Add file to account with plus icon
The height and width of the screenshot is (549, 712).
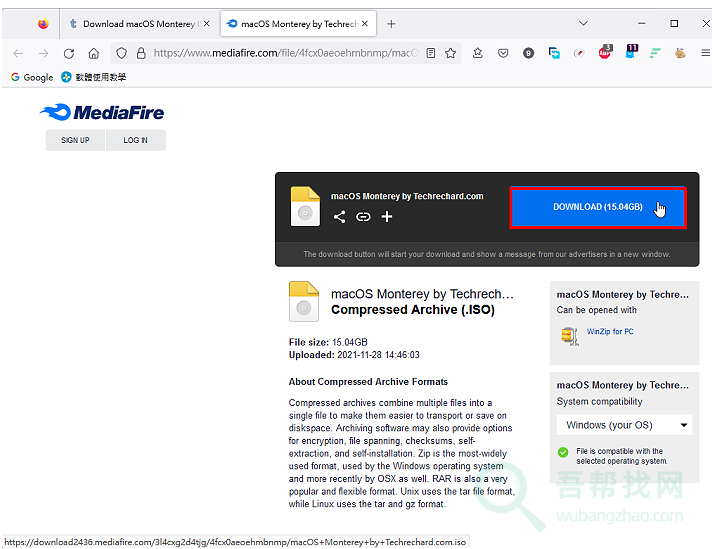pyautogui.click(x=387, y=217)
